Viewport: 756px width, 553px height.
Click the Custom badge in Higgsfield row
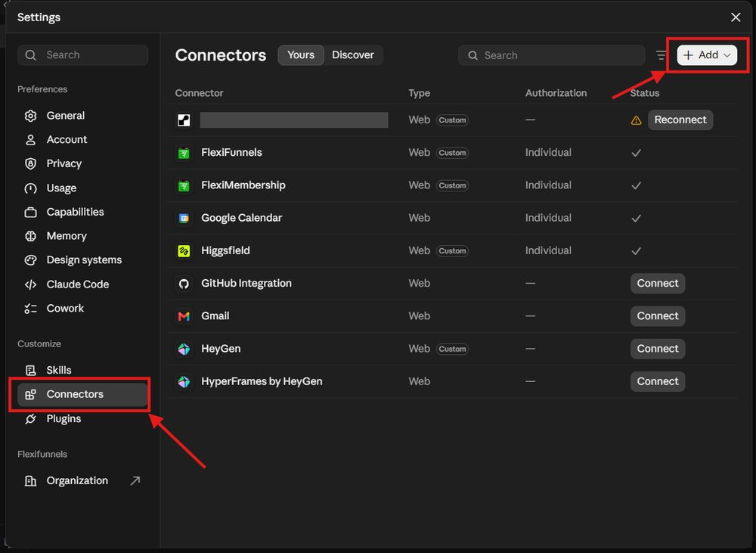click(x=452, y=251)
